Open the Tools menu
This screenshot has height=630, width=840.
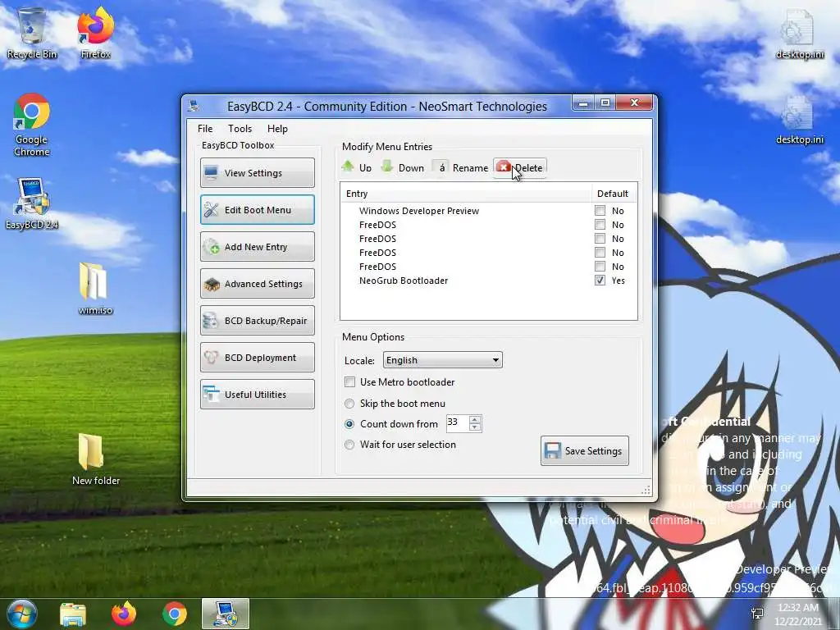click(240, 129)
